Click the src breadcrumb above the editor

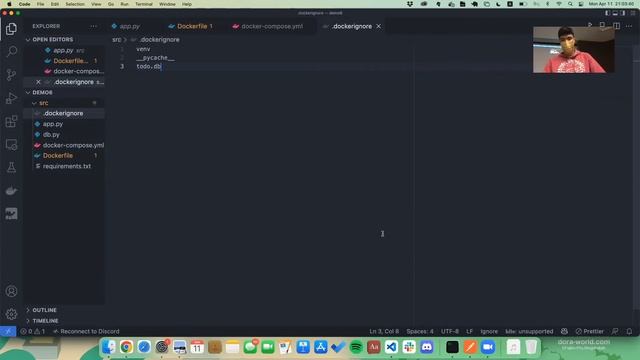click(117, 40)
